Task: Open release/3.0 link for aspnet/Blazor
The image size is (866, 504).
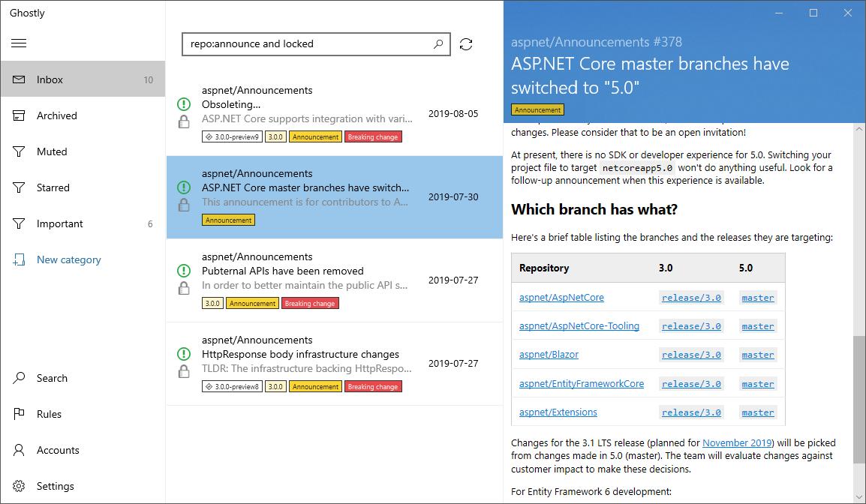Action: (x=691, y=355)
